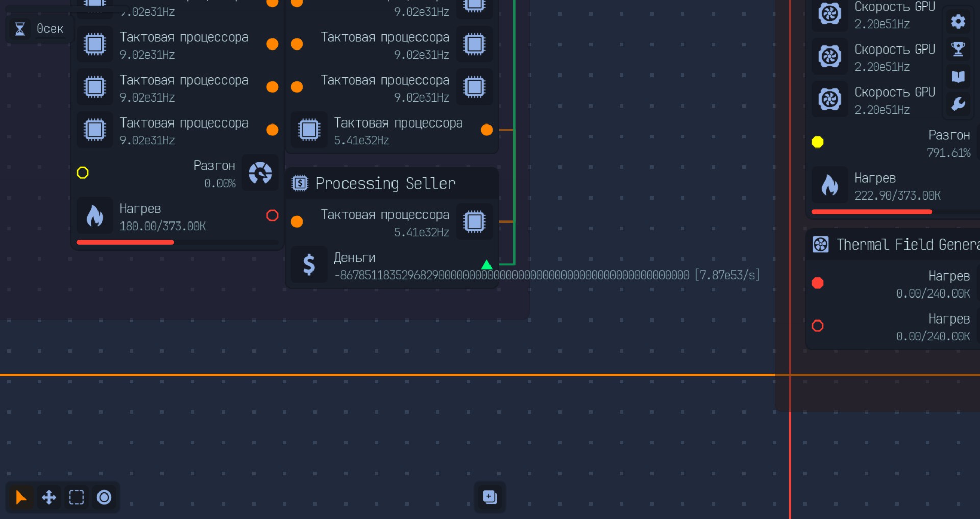Click the hourglass timer icon beside 0сек
Image resolution: width=980 pixels, height=519 pixels.
pyautogui.click(x=20, y=29)
